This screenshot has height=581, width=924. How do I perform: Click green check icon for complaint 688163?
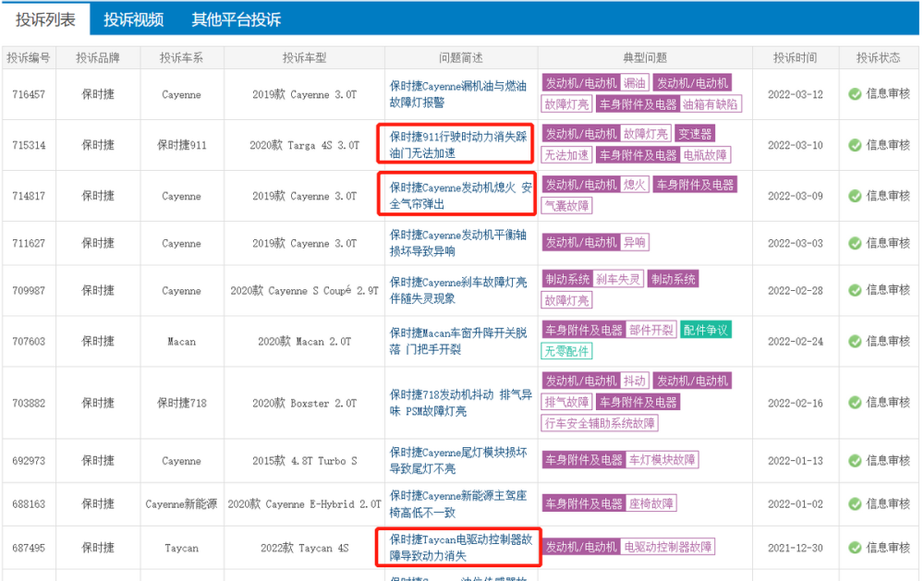click(x=855, y=504)
